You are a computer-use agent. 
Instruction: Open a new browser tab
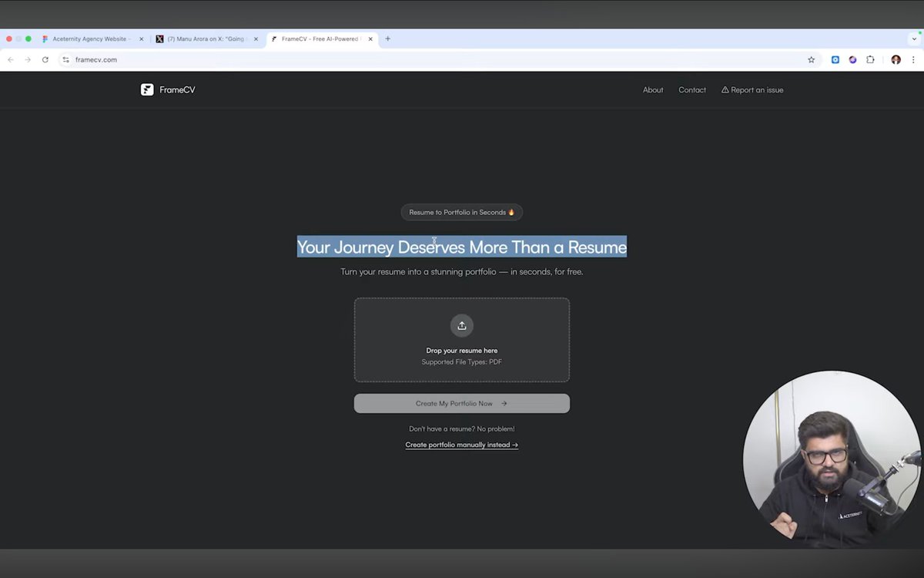pyautogui.click(x=387, y=39)
